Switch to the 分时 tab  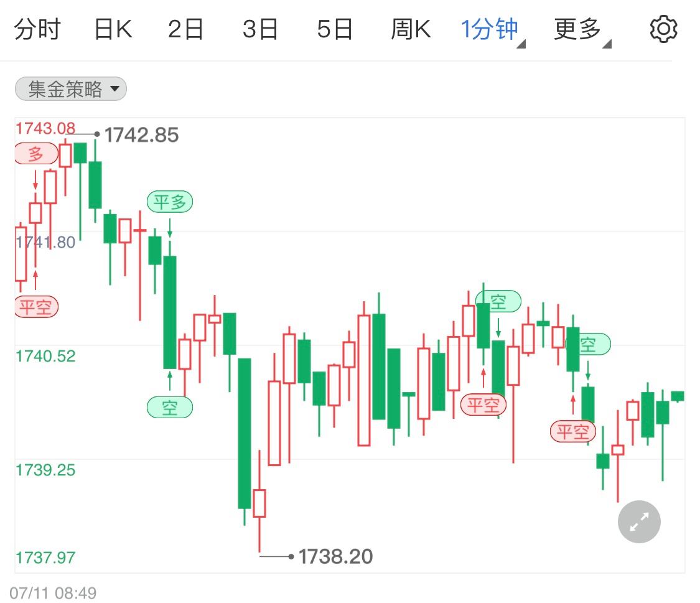pyautogui.click(x=36, y=27)
